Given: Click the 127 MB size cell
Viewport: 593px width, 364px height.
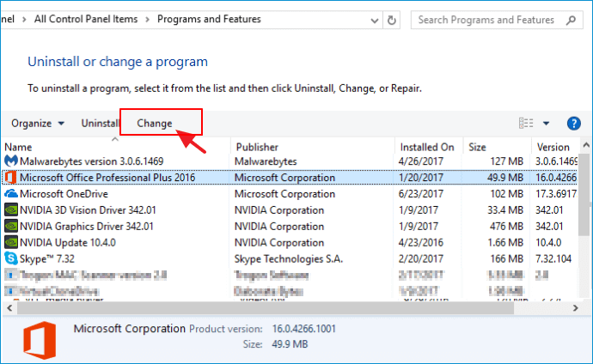Looking at the screenshot, I should tap(506, 161).
